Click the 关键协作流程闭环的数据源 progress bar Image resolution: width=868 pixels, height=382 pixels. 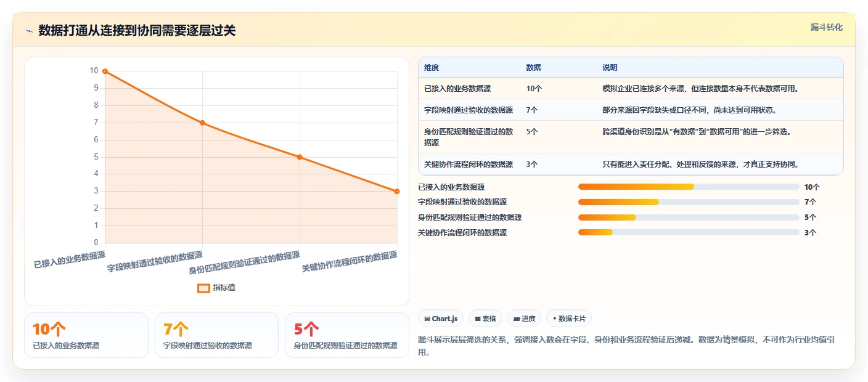point(689,233)
